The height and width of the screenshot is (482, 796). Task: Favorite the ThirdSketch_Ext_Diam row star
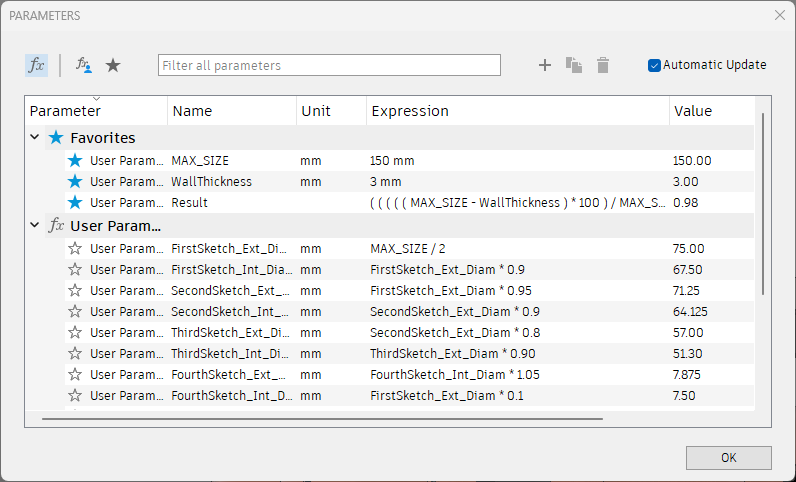click(x=75, y=333)
